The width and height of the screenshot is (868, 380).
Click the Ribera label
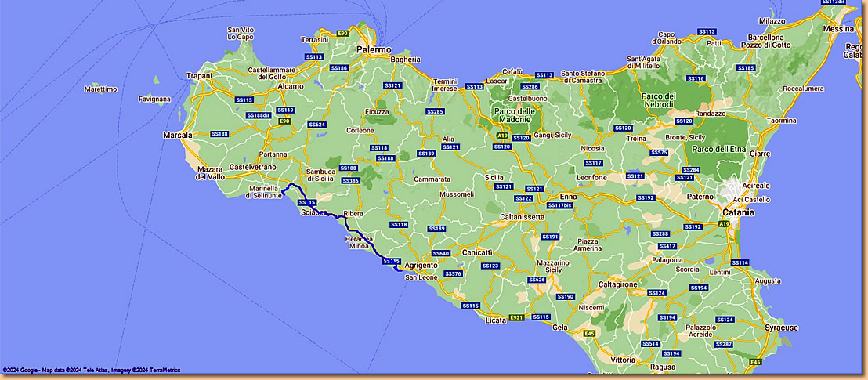[353, 213]
